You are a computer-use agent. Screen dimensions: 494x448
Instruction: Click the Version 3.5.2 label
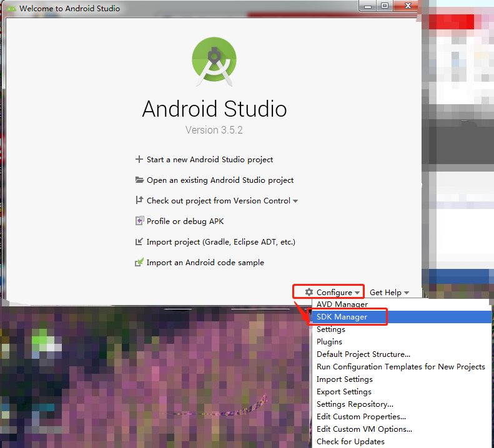tap(214, 130)
